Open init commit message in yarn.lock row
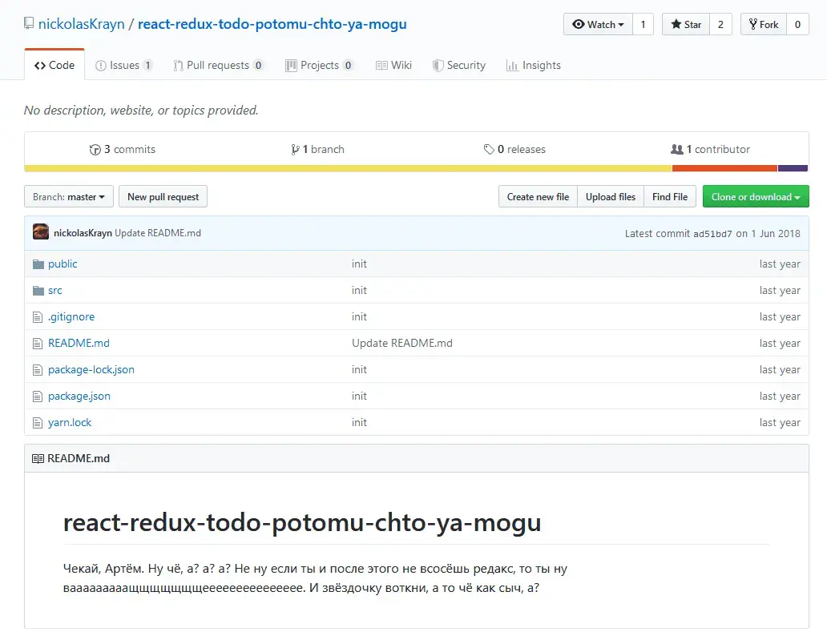The width and height of the screenshot is (827, 644). pyautogui.click(x=359, y=422)
